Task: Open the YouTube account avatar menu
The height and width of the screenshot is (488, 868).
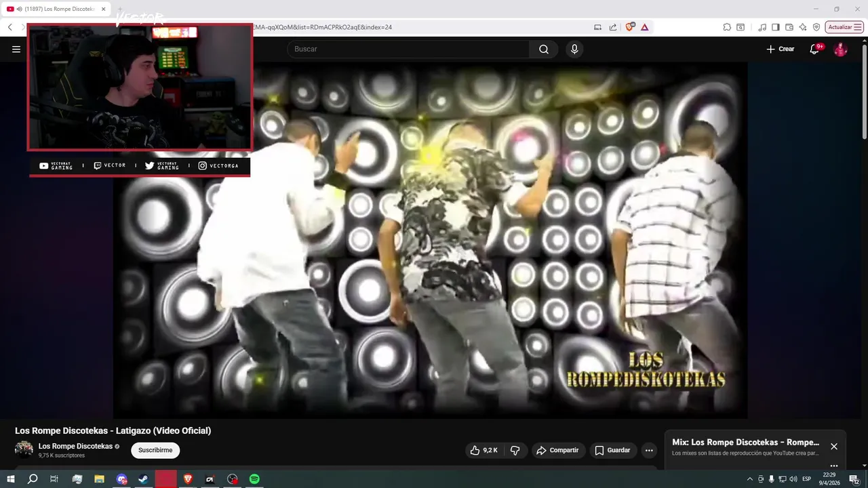Action: 840,49
